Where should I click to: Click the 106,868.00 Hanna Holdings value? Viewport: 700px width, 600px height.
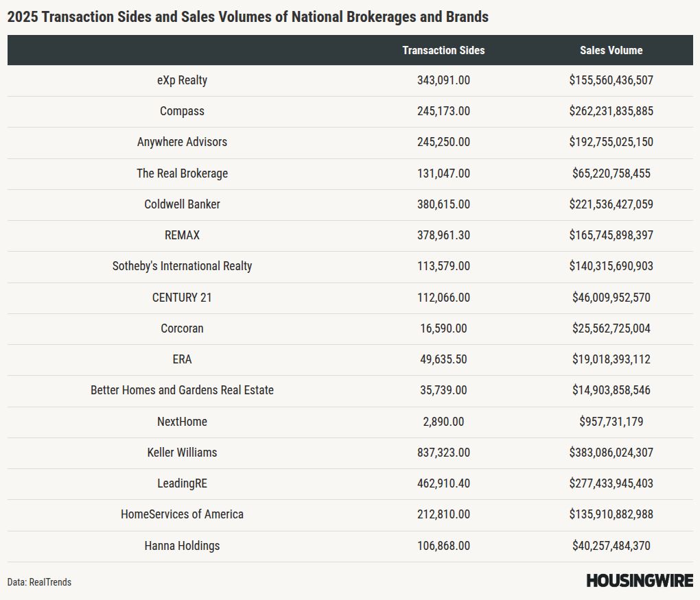tap(443, 546)
